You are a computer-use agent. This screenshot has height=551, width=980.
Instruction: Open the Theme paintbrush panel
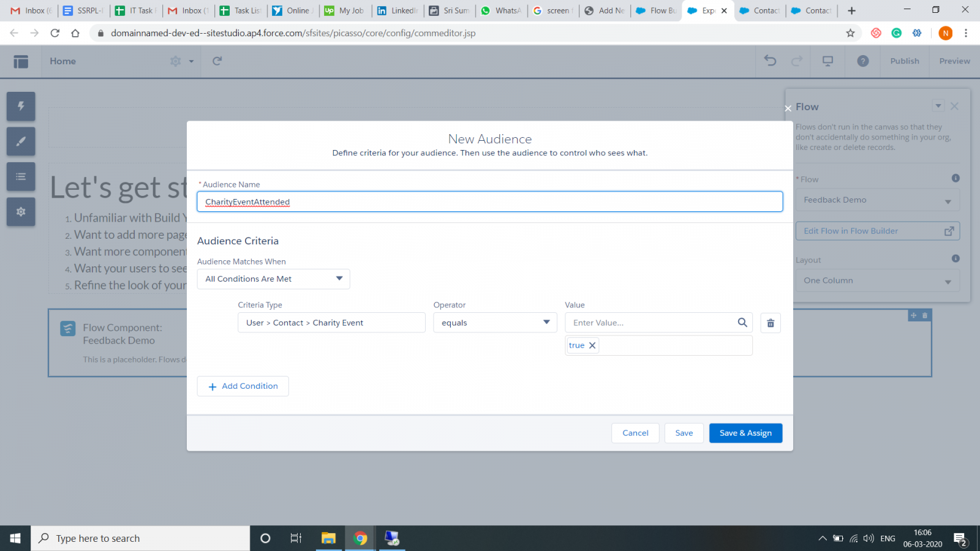pos(20,141)
